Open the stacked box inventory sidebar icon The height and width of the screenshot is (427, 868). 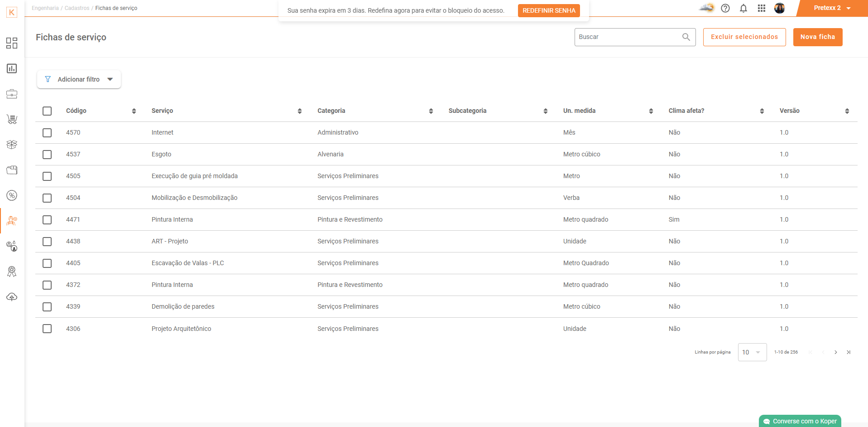tap(12, 145)
